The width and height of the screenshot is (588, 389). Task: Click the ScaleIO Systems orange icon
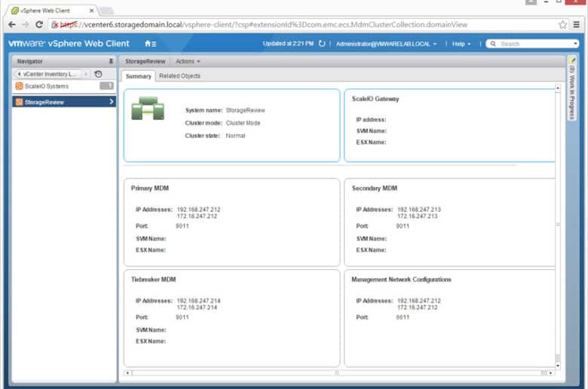click(x=19, y=86)
